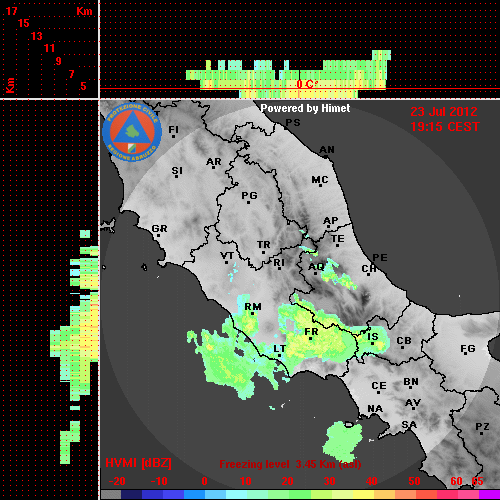
Task: Click the -10 dBZ scale value
Action: click(x=159, y=481)
